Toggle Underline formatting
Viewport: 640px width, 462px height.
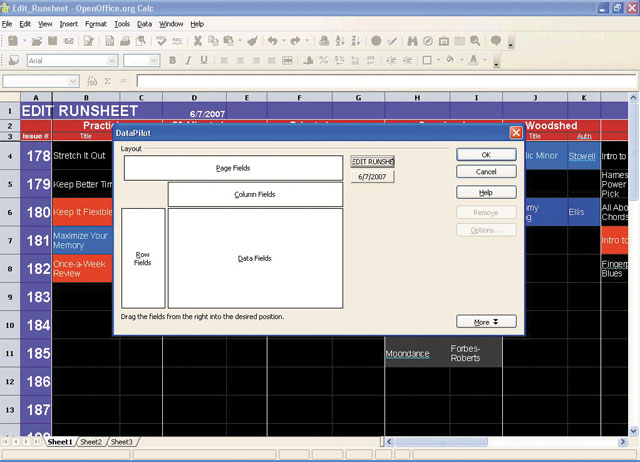pyautogui.click(x=204, y=60)
